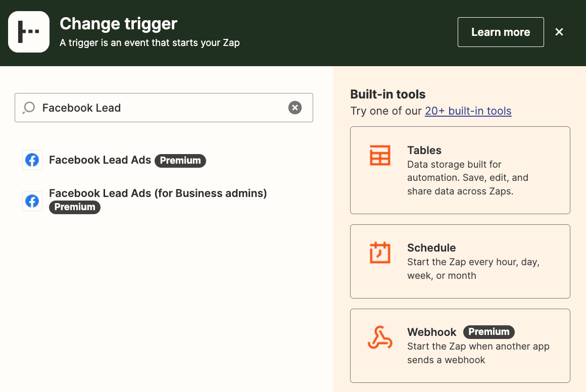Pick the Schedule built-in tool title
This screenshot has height=392, width=586.
click(x=431, y=248)
